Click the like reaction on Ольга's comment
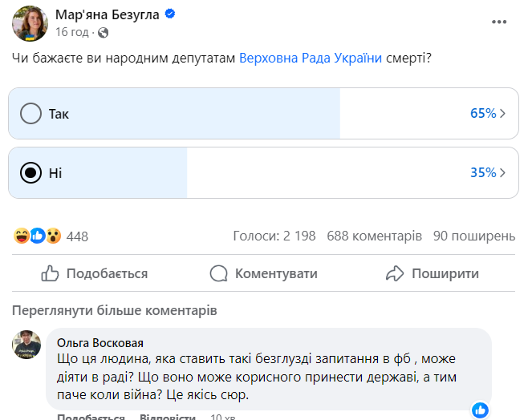The image size is (528, 420). [480, 410]
